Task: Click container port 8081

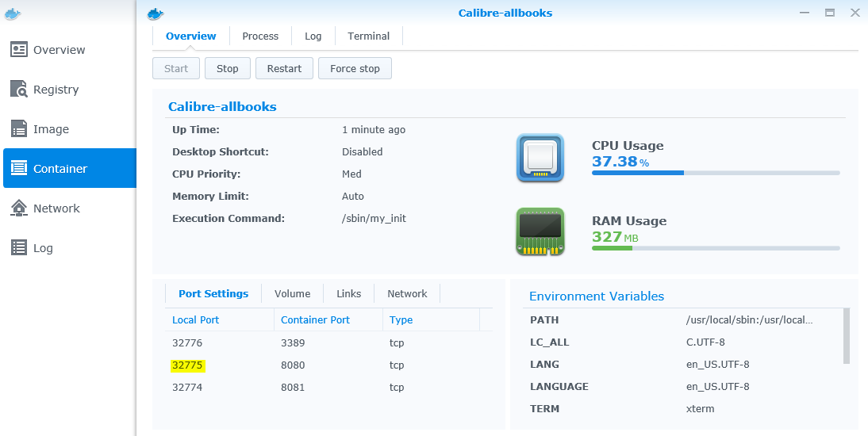Action: pos(293,388)
